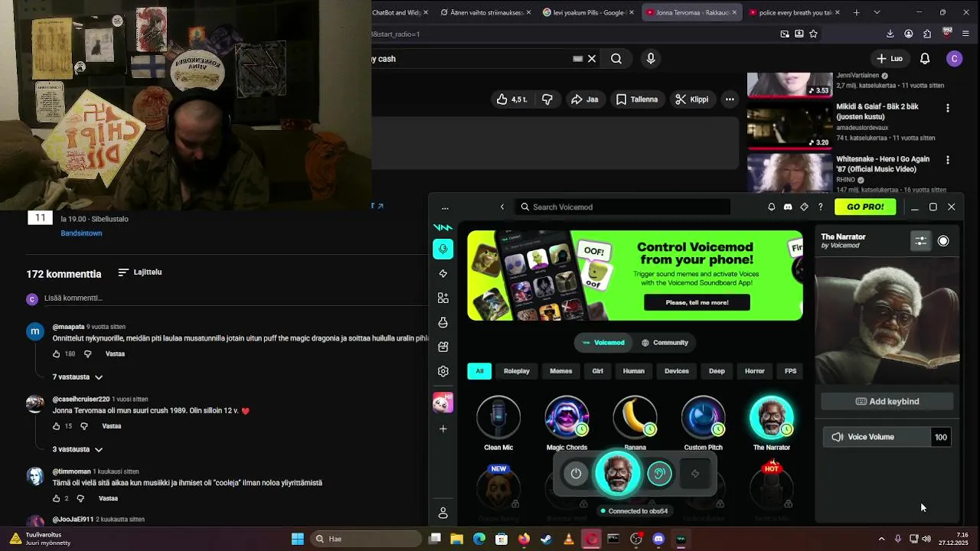
Task: Click the Voice Volume value 100
Action: (x=940, y=437)
